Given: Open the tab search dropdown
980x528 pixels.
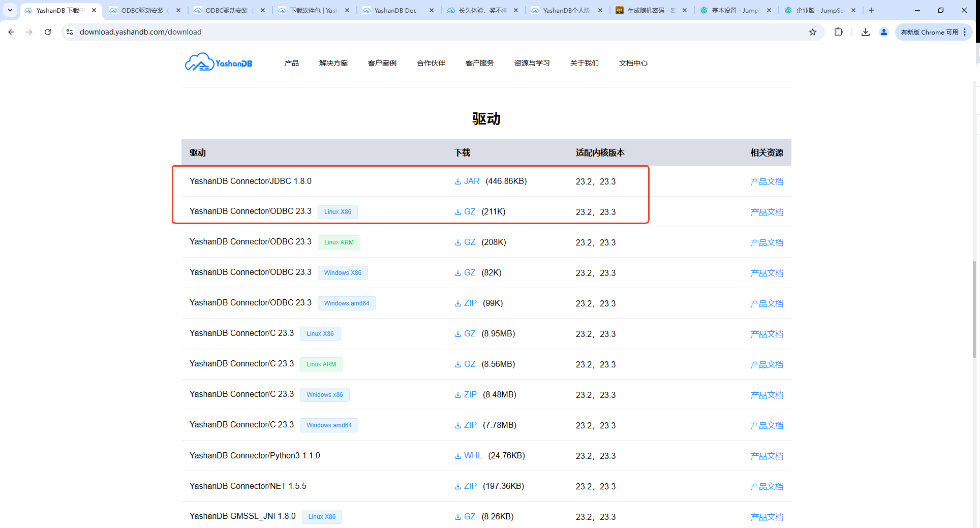Looking at the screenshot, I should click(10, 10).
